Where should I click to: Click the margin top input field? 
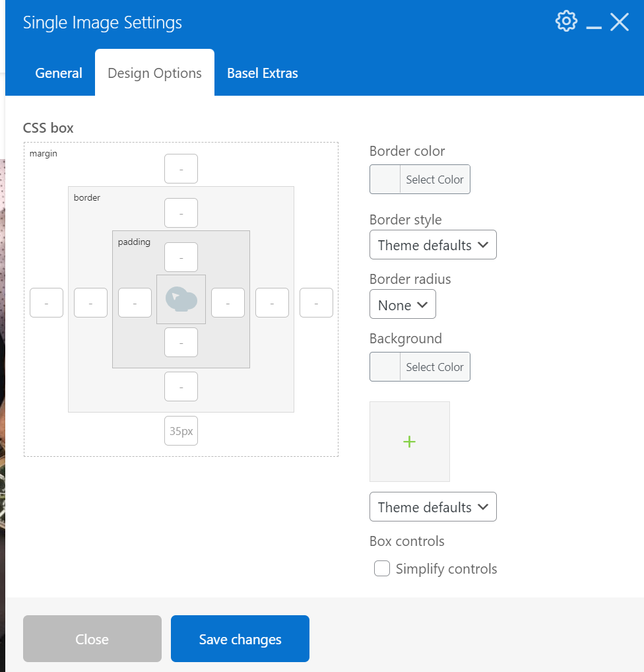[181, 169]
